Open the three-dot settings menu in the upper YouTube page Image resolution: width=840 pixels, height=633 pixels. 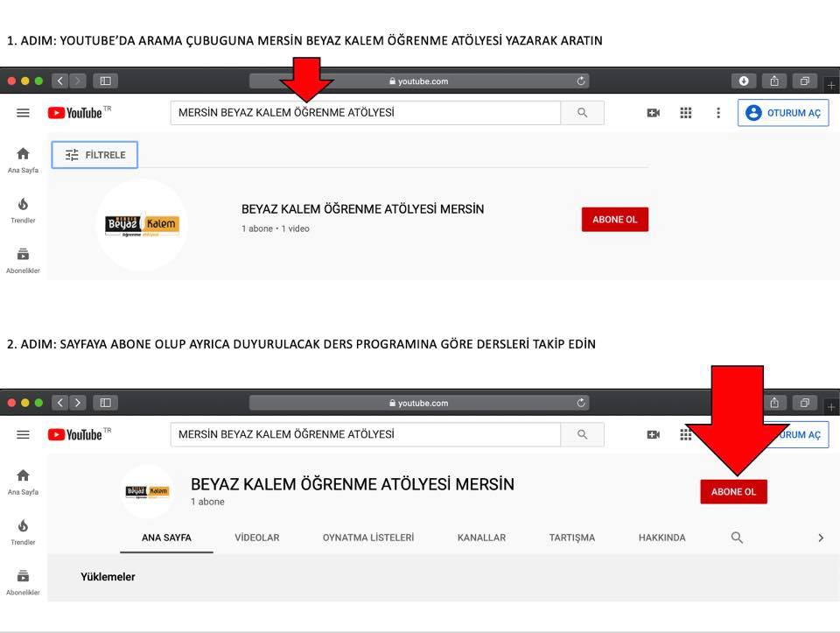(x=718, y=113)
